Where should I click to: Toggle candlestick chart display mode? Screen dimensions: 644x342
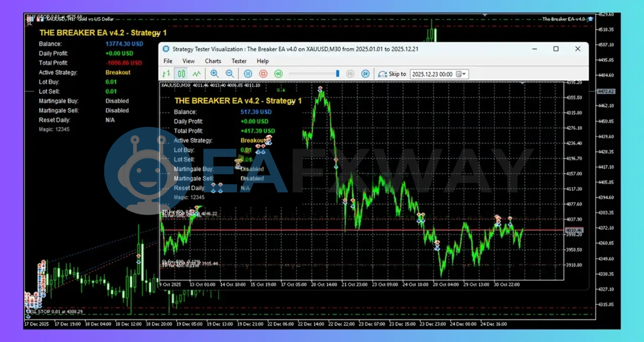click(182, 74)
